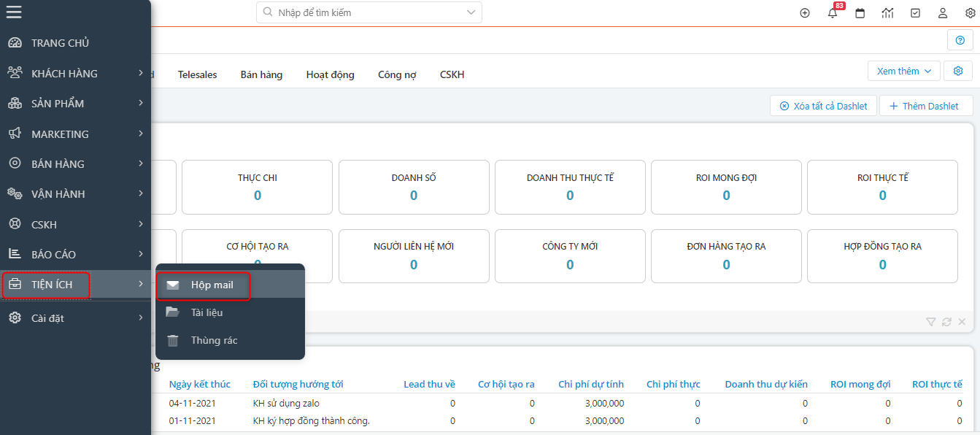This screenshot has height=435, width=980.
Task: Open the top-right settings gear icon
Action: point(970,13)
